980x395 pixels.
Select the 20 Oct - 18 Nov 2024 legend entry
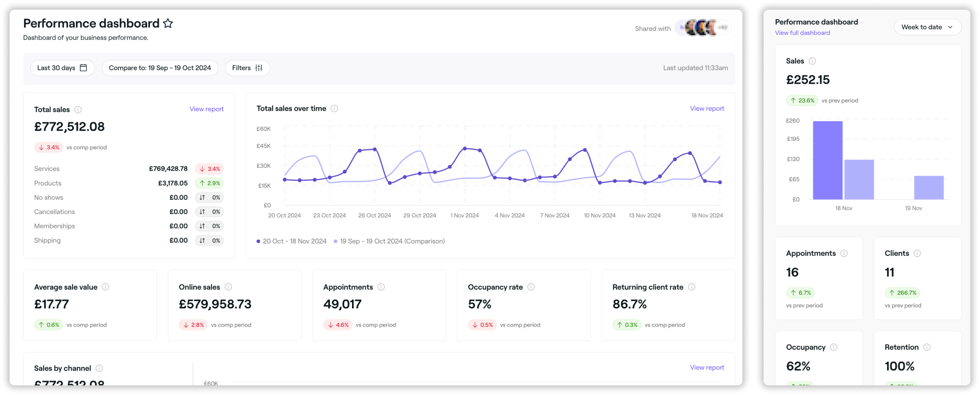(291, 242)
